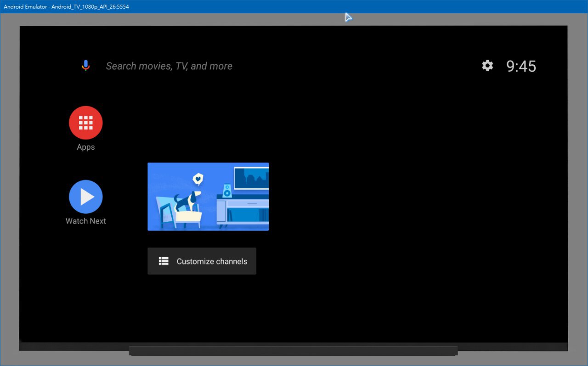588x366 pixels.
Task: Click the chair in the channel illustration
Action: click(x=165, y=212)
